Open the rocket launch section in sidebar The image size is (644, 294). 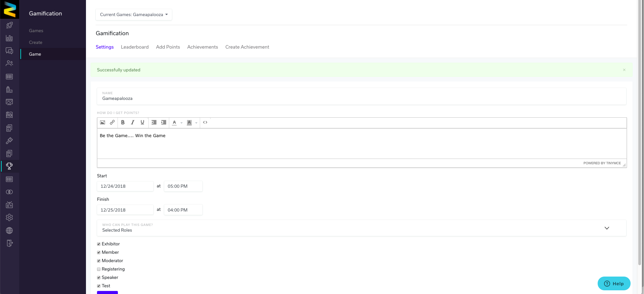pyautogui.click(x=9, y=25)
